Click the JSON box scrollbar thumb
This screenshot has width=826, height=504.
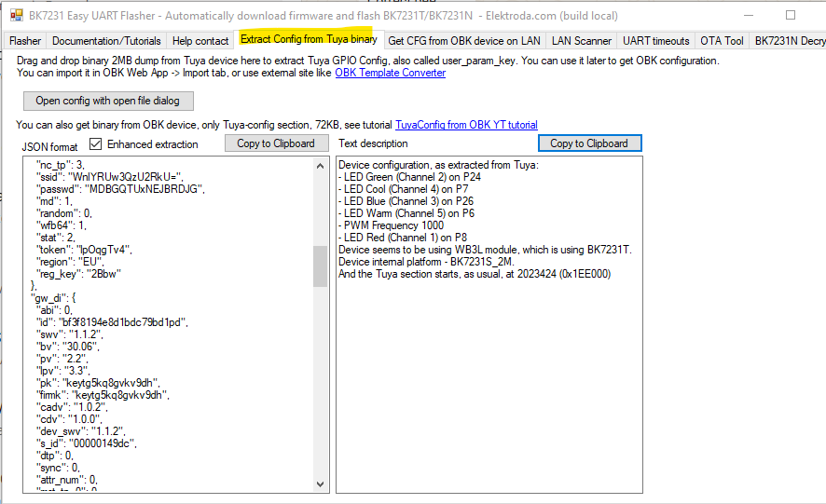click(x=321, y=266)
